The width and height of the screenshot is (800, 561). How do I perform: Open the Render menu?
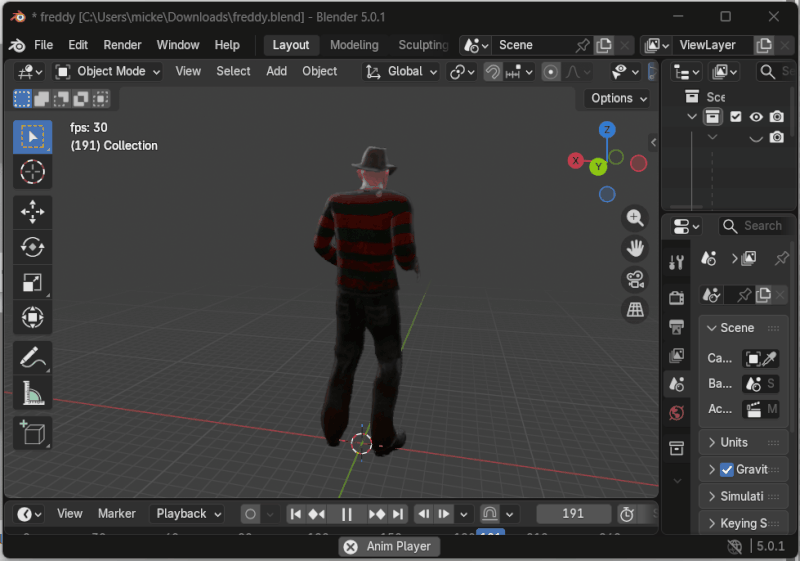(x=122, y=45)
